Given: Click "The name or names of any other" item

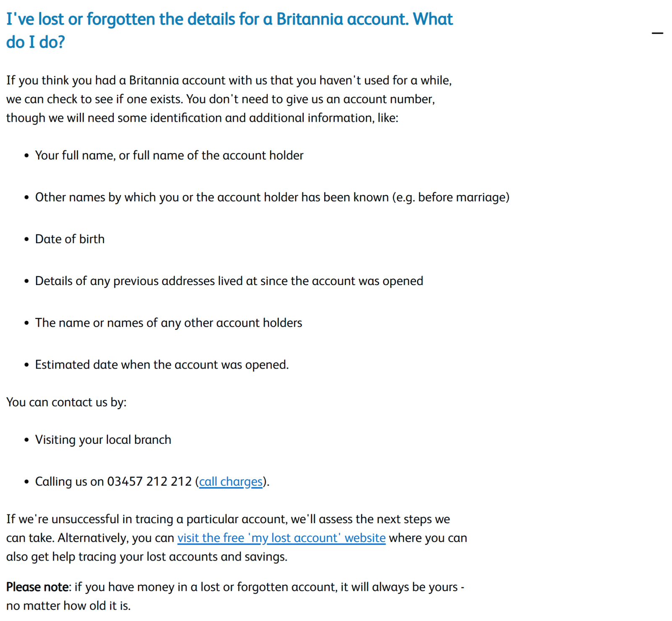Looking at the screenshot, I should pyautogui.click(x=168, y=323).
